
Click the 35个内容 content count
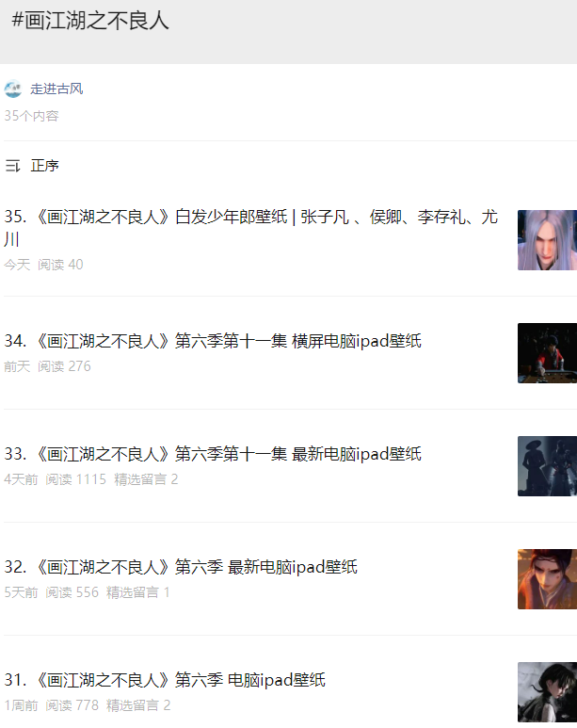pos(32,116)
